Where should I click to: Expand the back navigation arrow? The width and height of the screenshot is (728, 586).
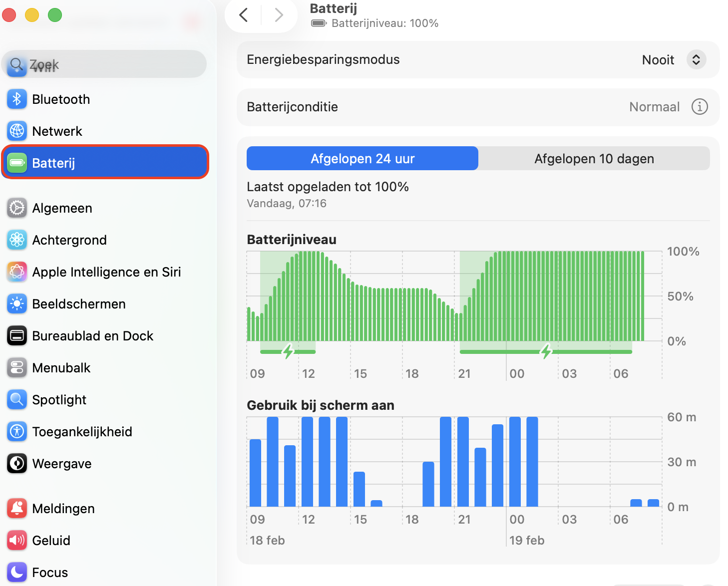(243, 14)
